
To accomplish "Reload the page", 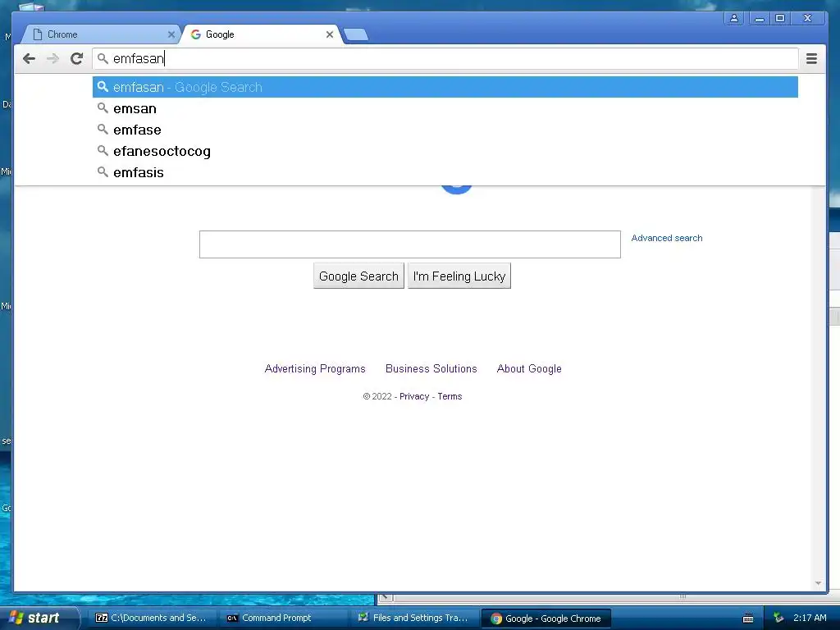I will click(76, 58).
